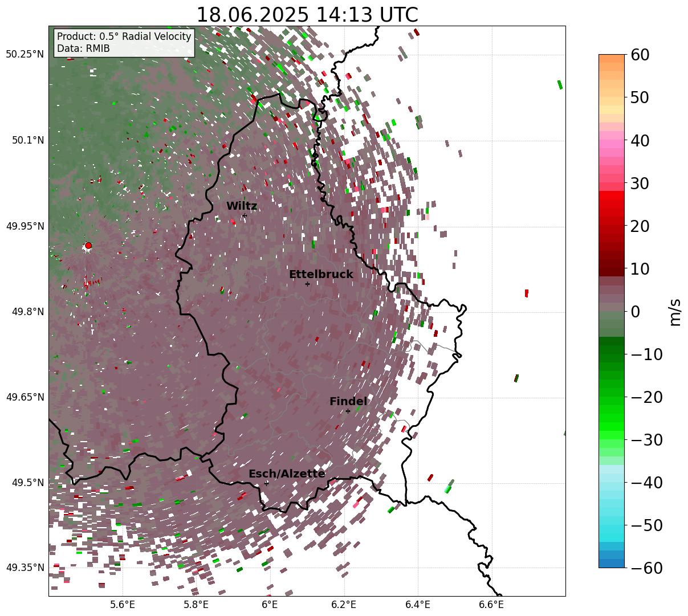The image size is (688, 616).
Task: Click the orange colorbar segment near 60
Action: point(612,59)
